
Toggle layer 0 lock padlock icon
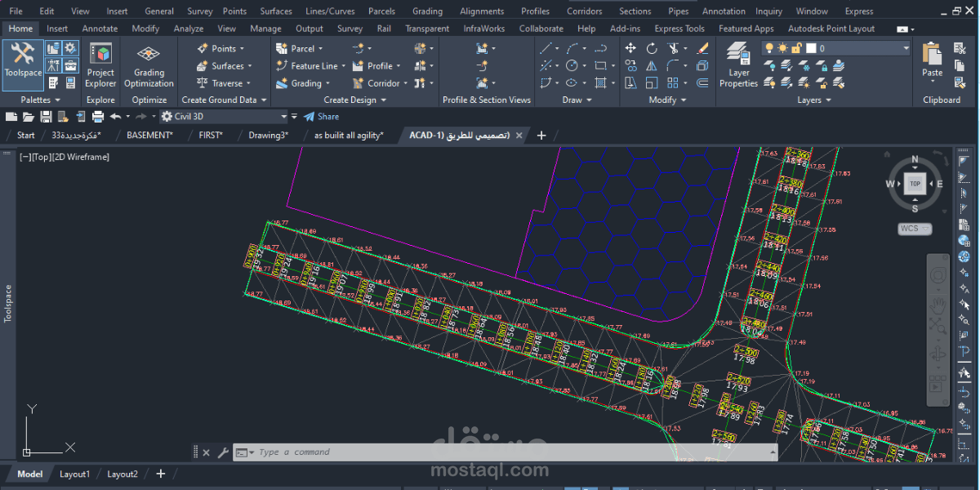point(797,48)
